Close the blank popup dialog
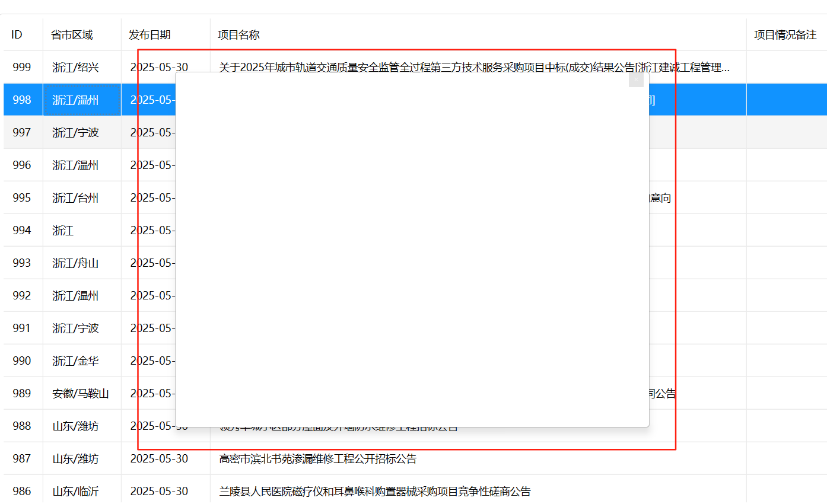This screenshot has height=504, width=827. (636, 79)
